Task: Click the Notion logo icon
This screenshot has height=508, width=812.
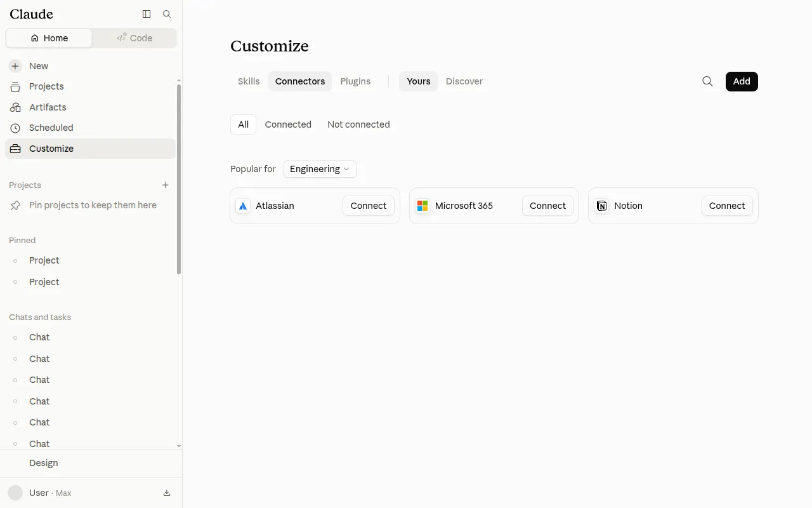Action: (601, 206)
